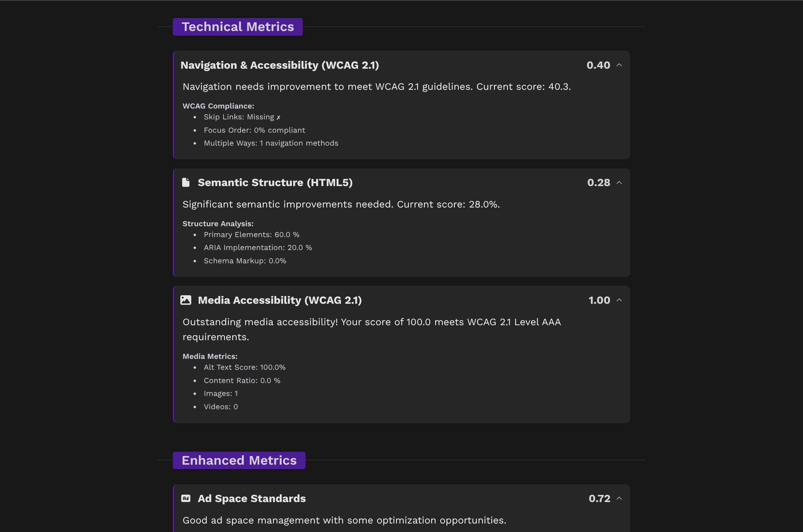Viewport: 803px width, 532px height.
Task: Click the Media Accessibility image icon
Action: point(186,300)
